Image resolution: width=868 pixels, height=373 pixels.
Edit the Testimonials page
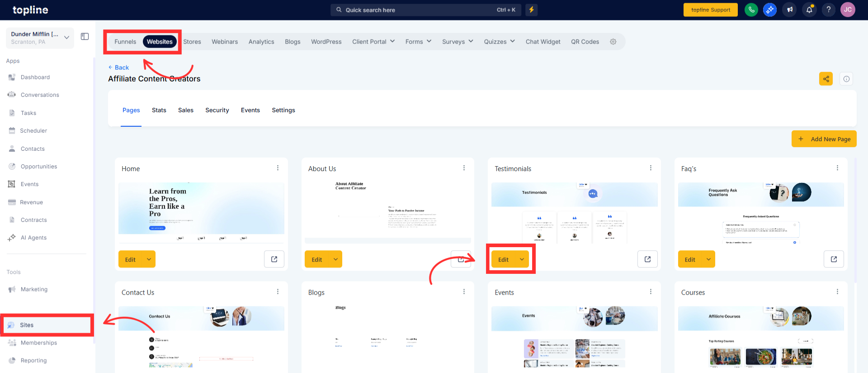504,259
